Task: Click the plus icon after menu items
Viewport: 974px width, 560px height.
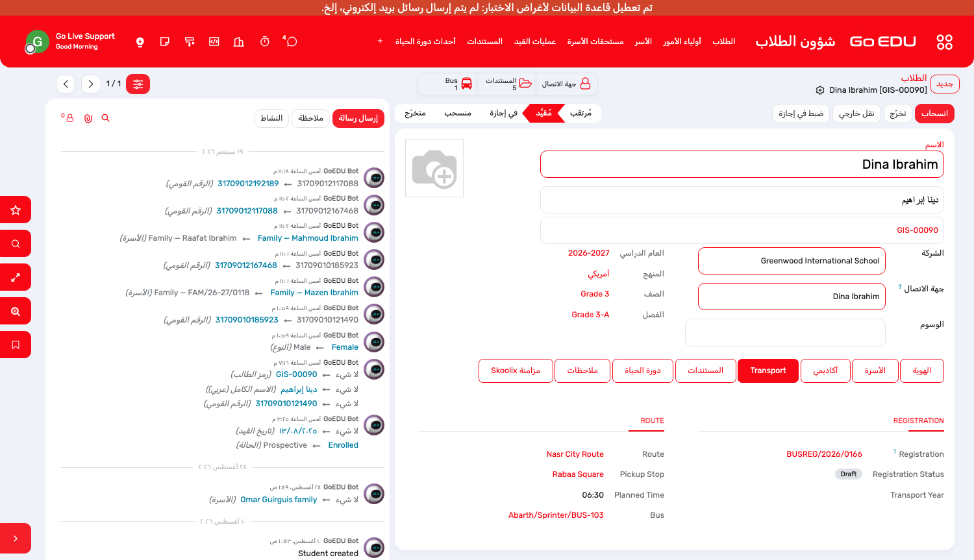Action: tap(380, 42)
